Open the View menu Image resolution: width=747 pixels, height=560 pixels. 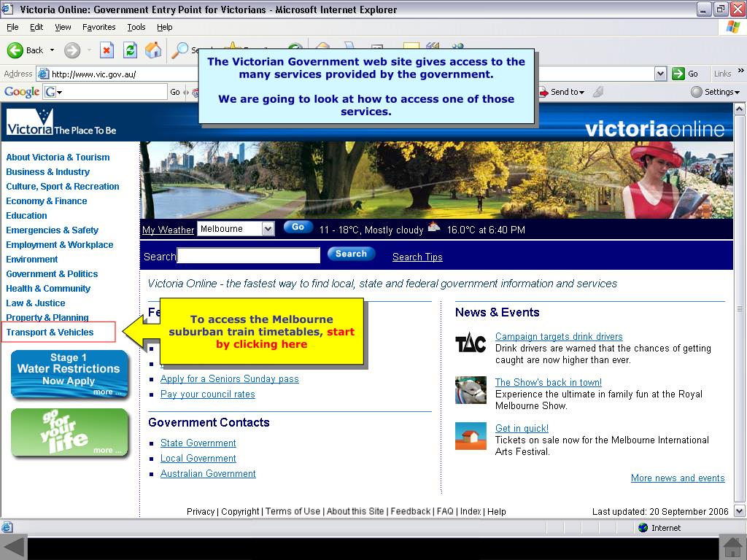[63, 27]
